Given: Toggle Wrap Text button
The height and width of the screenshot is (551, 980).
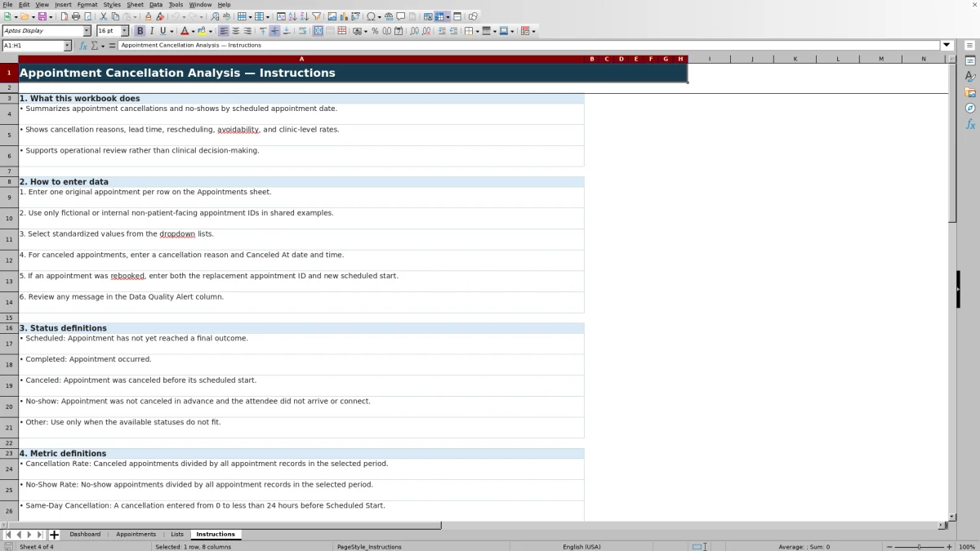Looking at the screenshot, I should (x=302, y=31).
